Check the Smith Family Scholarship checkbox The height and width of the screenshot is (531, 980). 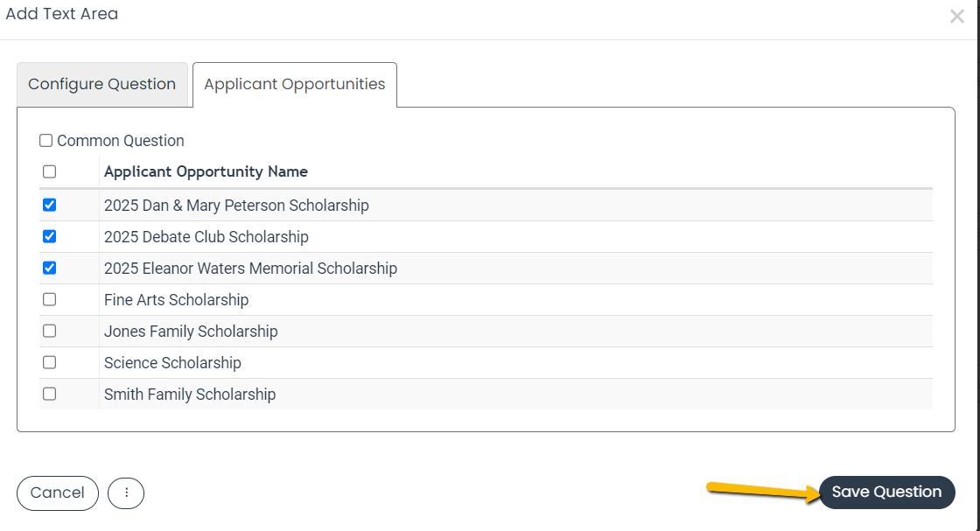tap(49, 394)
